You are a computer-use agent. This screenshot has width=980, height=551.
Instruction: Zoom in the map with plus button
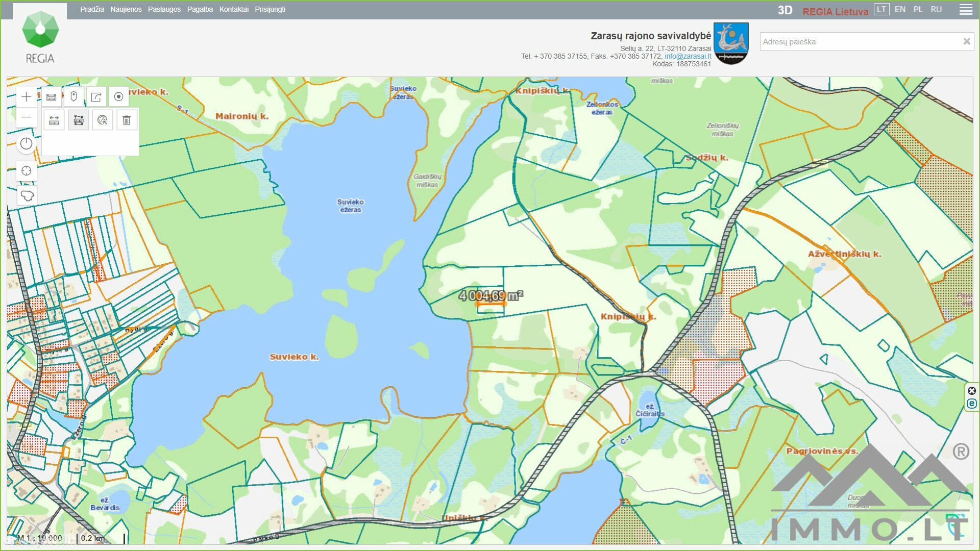point(27,97)
